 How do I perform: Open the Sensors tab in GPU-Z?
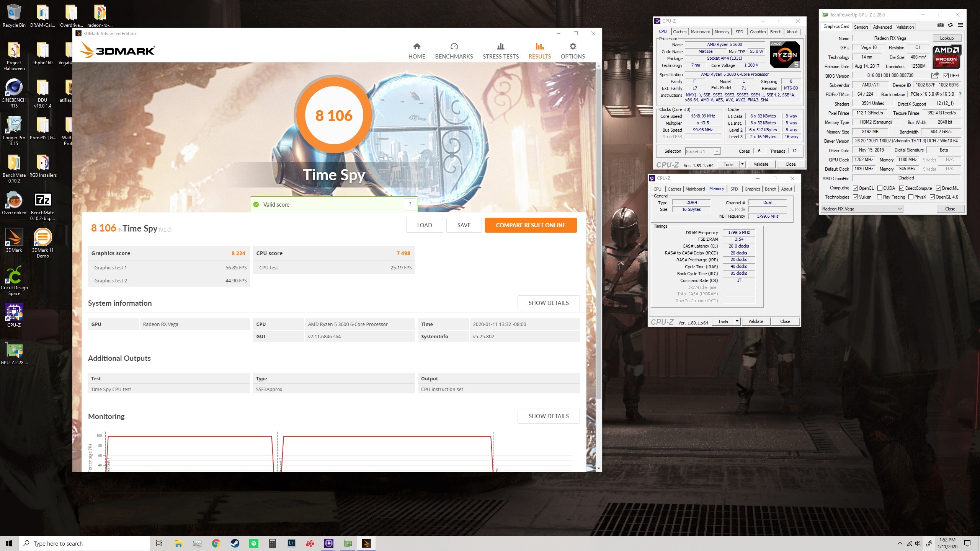pos(861,27)
